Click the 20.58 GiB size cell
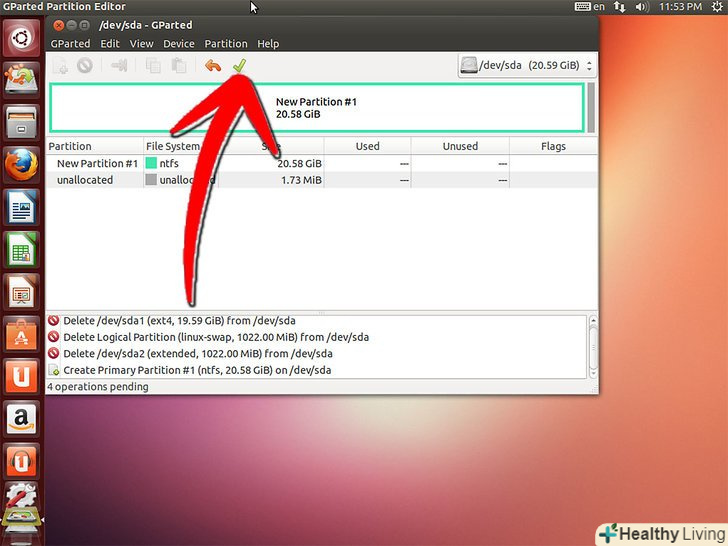The image size is (728, 546). [x=299, y=163]
